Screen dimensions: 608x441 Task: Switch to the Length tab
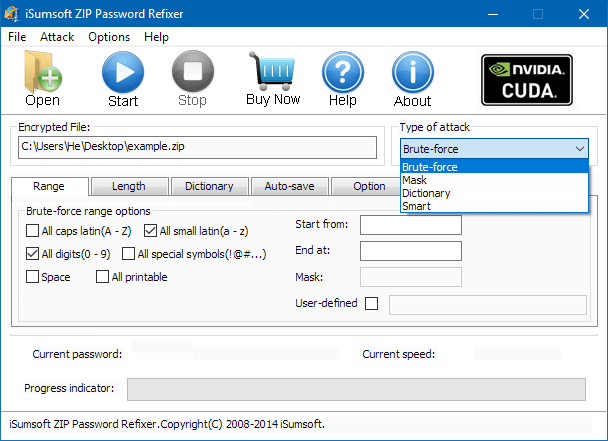[x=129, y=186]
